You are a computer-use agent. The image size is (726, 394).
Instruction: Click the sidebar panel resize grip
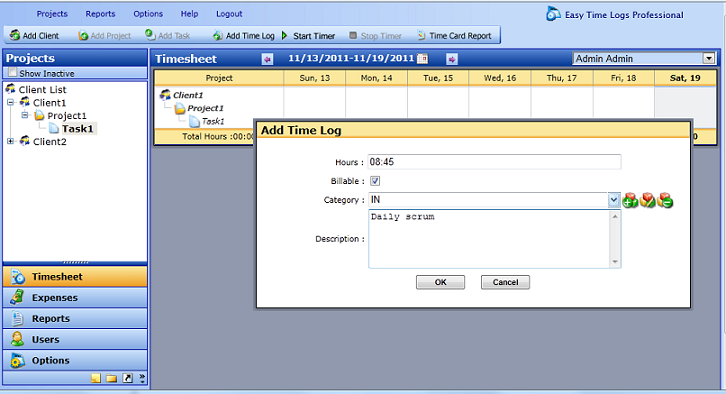(x=75, y=262)
